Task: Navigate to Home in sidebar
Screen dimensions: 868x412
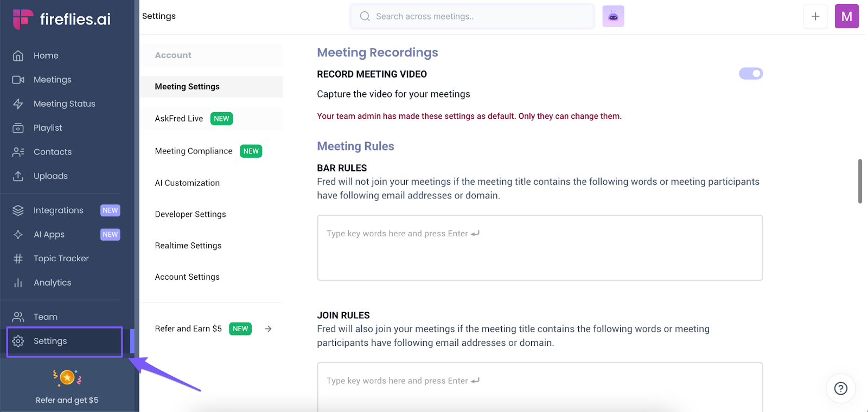Action: tap(46, 56)
